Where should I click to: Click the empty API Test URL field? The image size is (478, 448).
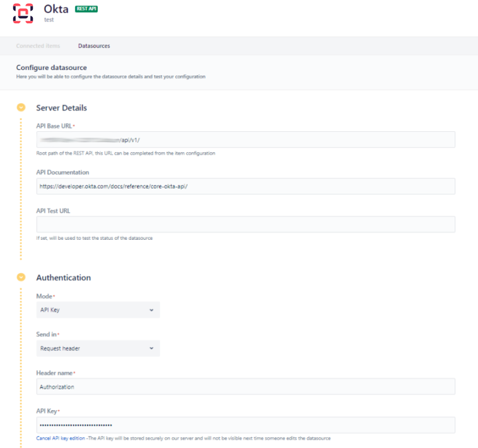tap(245, 224)
